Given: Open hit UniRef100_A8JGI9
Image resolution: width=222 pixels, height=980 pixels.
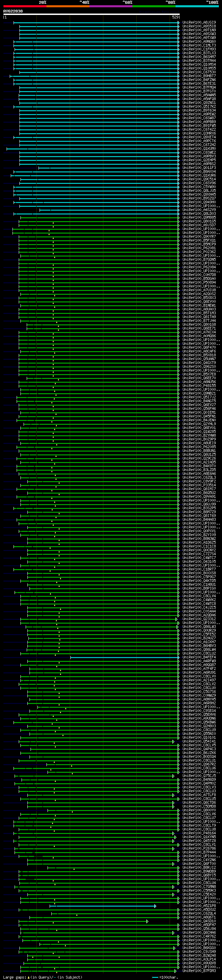Looking at the screenshot, I should pyautogui.click(x=199, y=23).
